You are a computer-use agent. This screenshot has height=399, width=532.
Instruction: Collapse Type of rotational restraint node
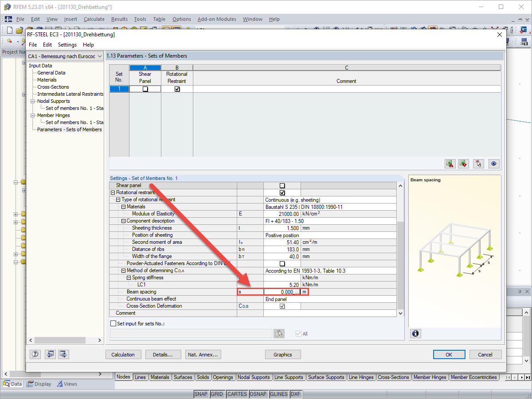(x=118, y=199)
